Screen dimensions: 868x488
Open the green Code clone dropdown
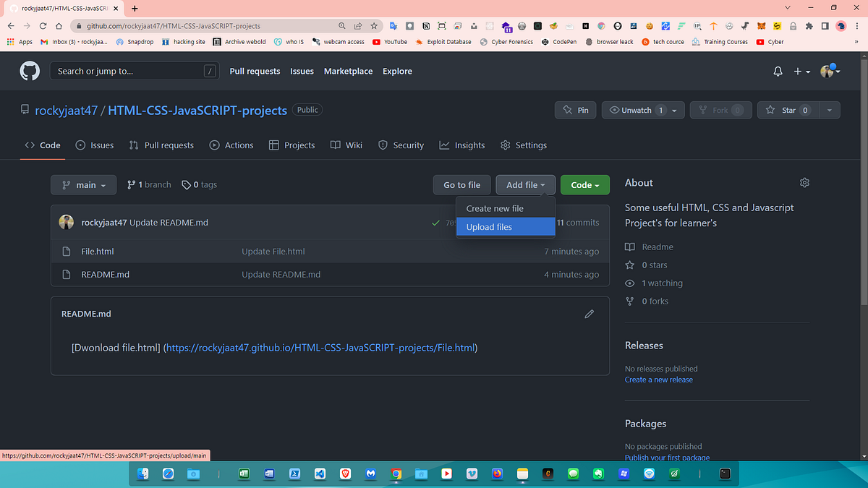pos(584,184)
